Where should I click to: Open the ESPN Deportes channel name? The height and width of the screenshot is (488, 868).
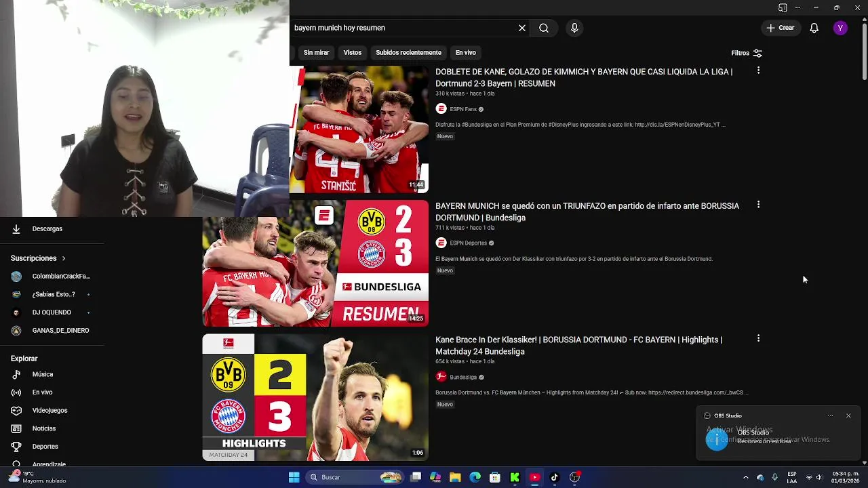tap(469, 243)
